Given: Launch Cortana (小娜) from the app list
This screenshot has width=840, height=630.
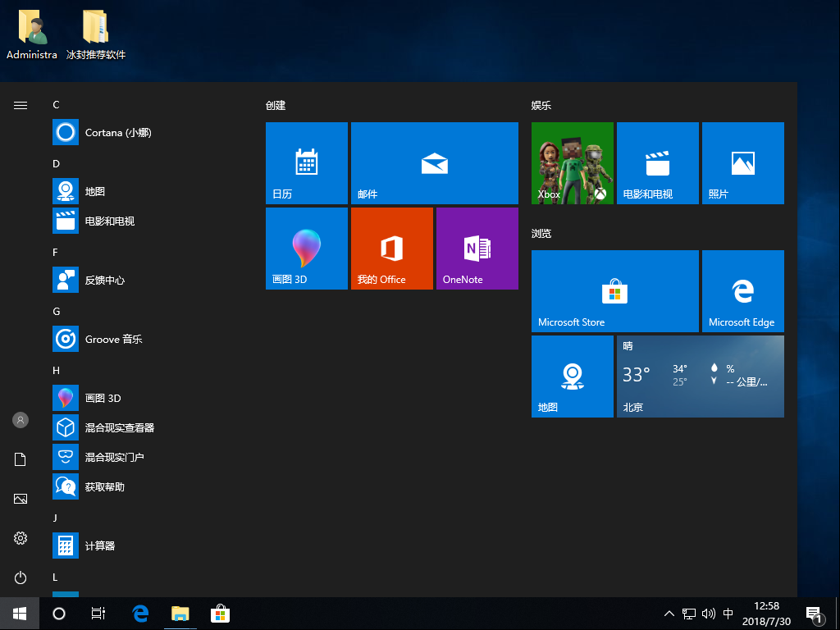Looking at the screenshot, I should [144, 132].
